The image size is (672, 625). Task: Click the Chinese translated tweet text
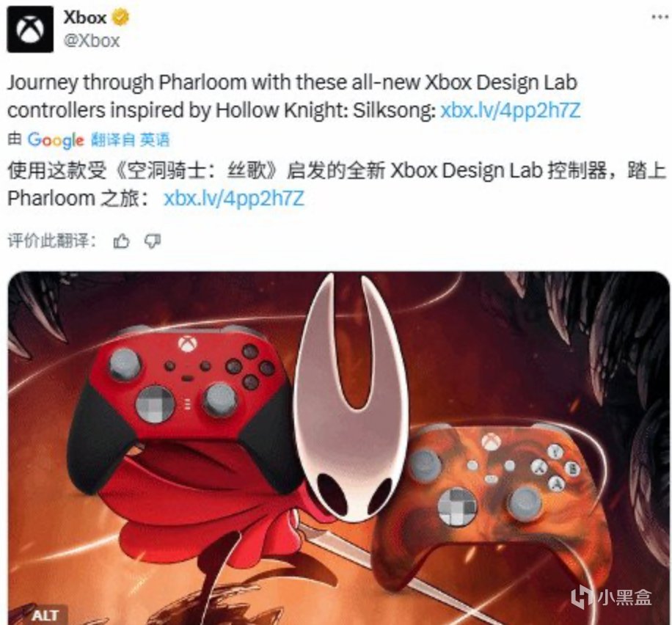[337, 184]
